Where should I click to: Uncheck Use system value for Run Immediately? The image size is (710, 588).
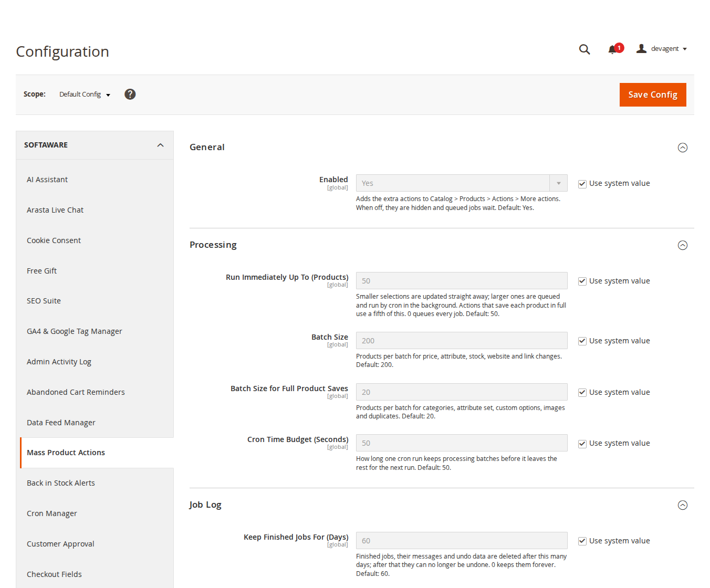coord(582,281)
